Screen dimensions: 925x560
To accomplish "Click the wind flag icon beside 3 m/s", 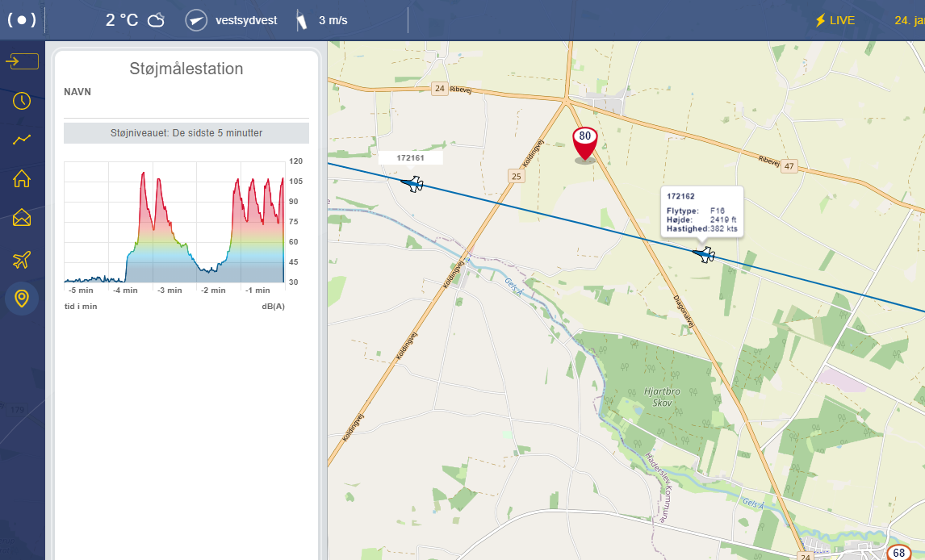I will 300,19.
